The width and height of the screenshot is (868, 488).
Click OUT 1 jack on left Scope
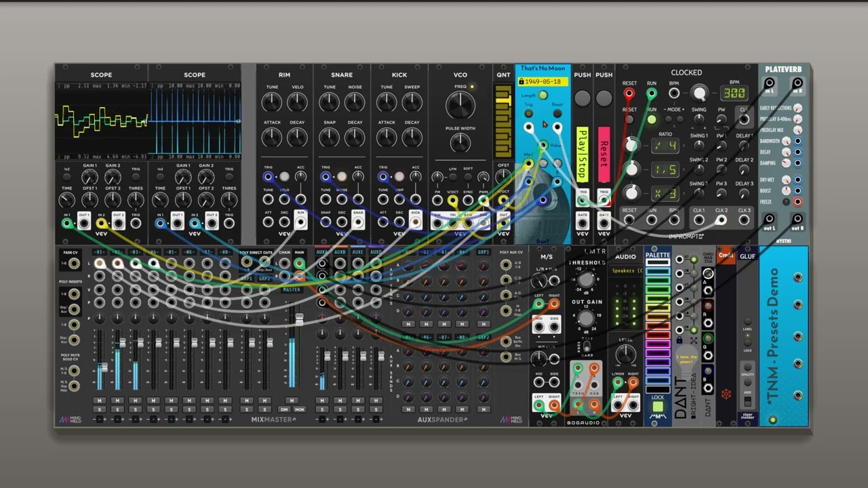tap(83, 222)
